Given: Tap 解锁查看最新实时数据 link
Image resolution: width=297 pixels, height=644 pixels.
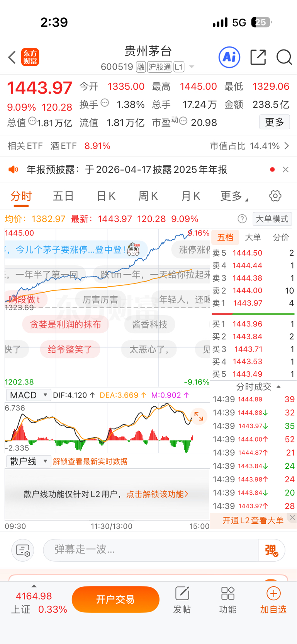Looking at the screenshot, I should point(90,461).
